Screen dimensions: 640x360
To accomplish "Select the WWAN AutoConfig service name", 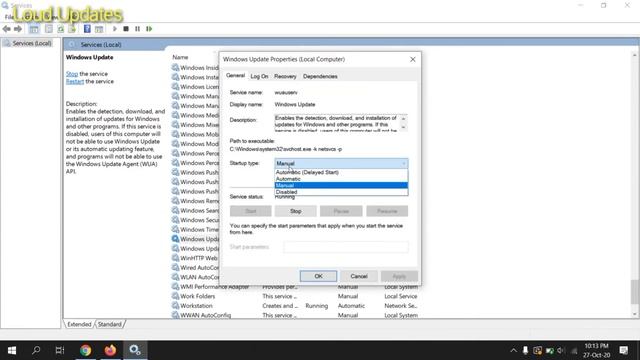I will (206, 315).
